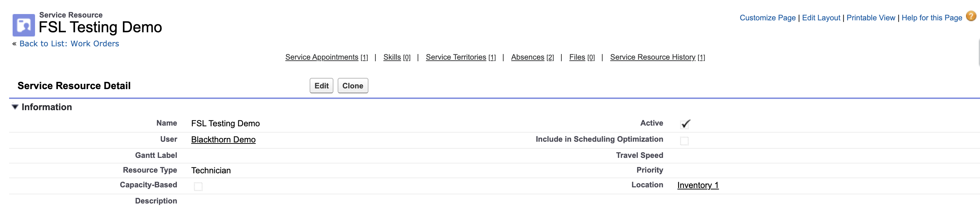Open the Printable View link
Screen dimensions: 980x214
coord(870,18)
